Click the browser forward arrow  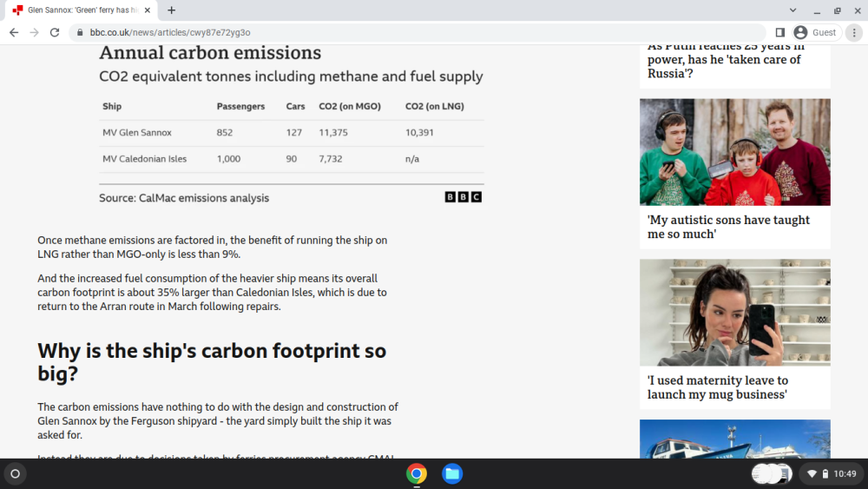(35, 33)
